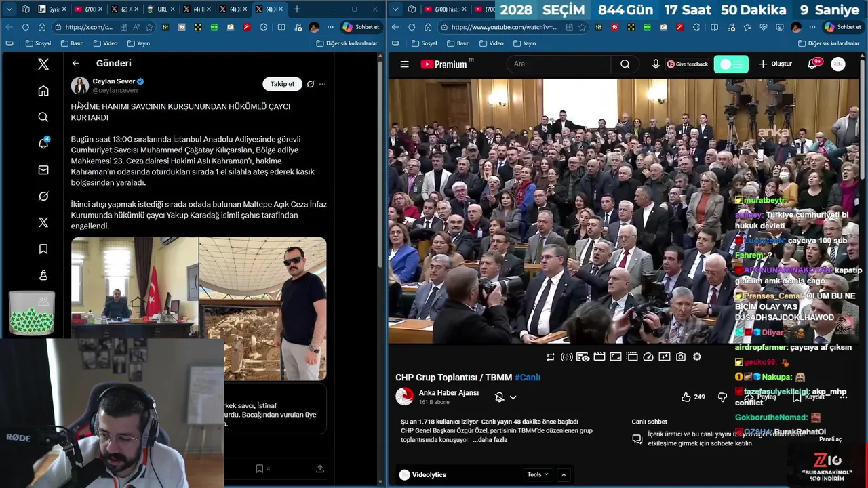Click Takip et follow button

click(x=282, y=84)
